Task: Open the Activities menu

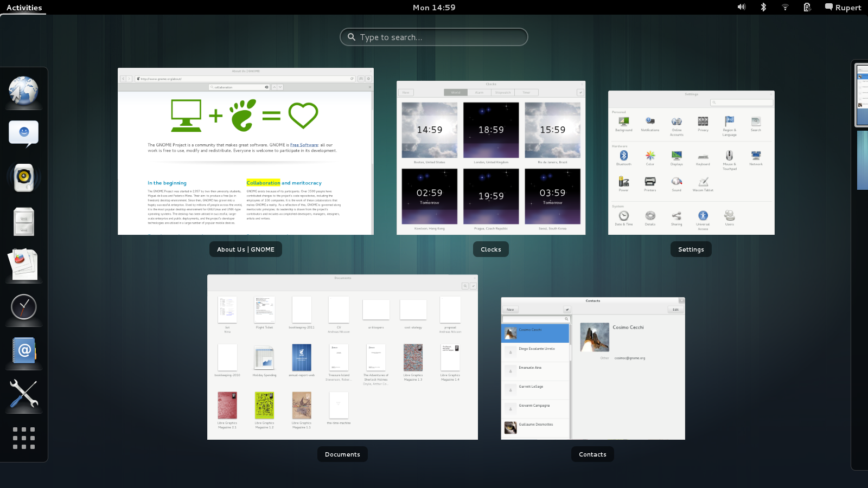Action: [23, 7]
